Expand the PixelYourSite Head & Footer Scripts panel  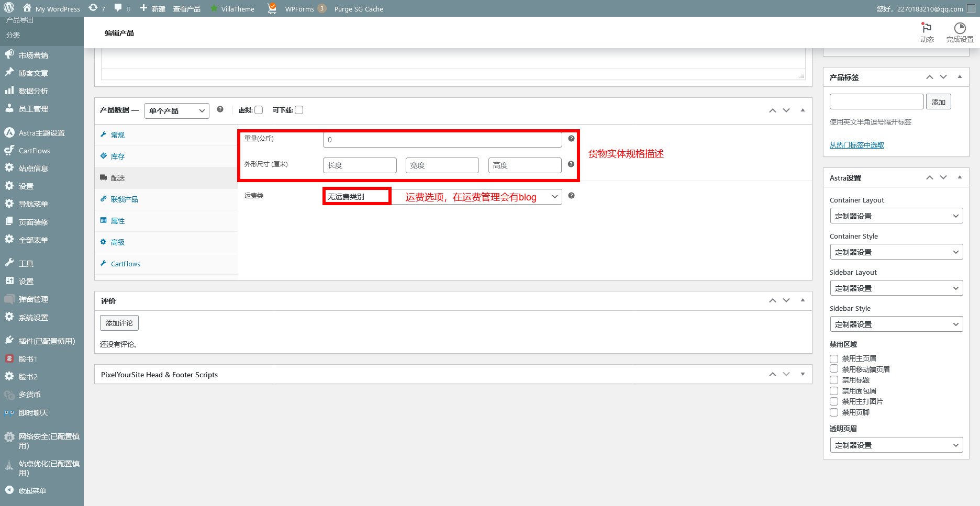pos(803,374)
